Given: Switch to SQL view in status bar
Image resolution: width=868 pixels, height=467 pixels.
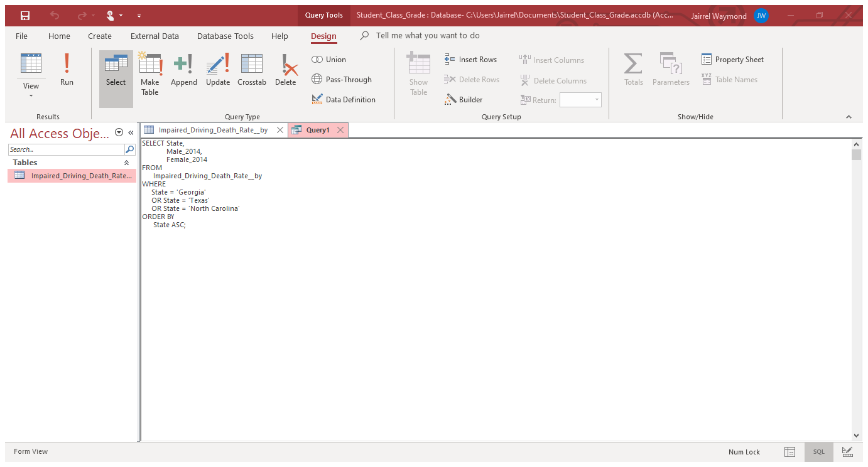Looking at the screenshot, I should (818, 452).
